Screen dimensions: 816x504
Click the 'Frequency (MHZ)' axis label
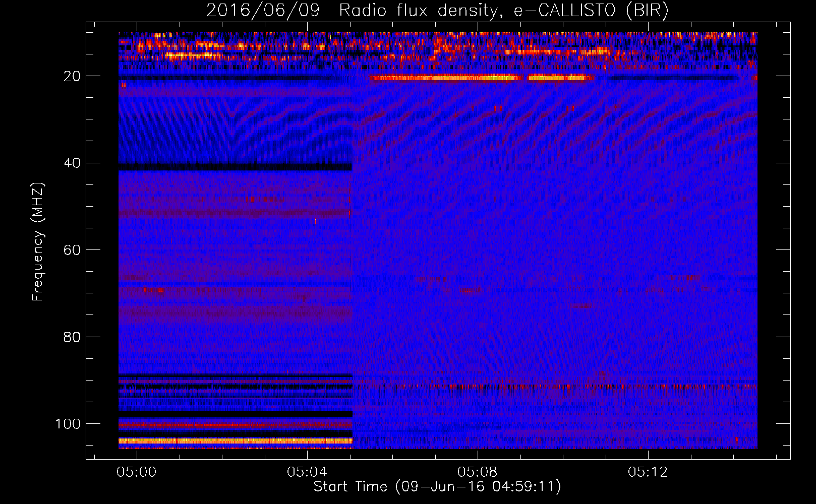[38, 242]
